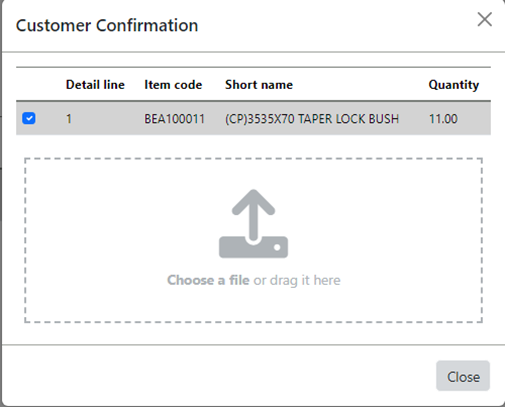
Task: Sort by the Item code header
Action: (x=173, y=85)
